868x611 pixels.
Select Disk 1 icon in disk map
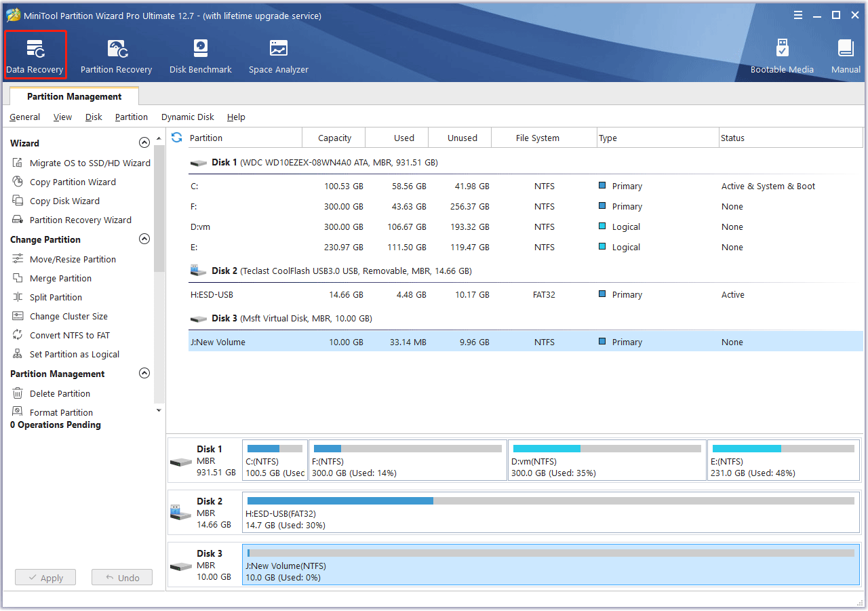(181, 462)
